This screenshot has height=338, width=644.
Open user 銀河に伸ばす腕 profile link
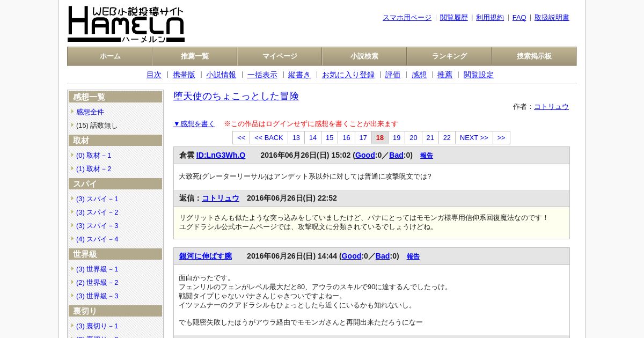point(206,256)
